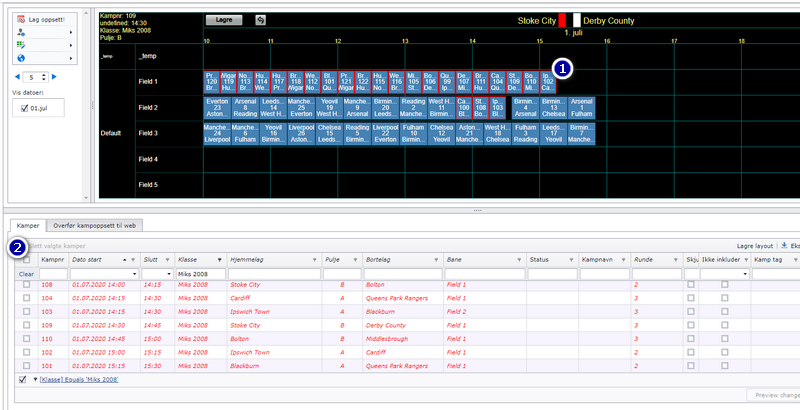The image size is (800, 410).
Task: Click the 1 Fulham Arsenal match block
Action: point(582,108)
